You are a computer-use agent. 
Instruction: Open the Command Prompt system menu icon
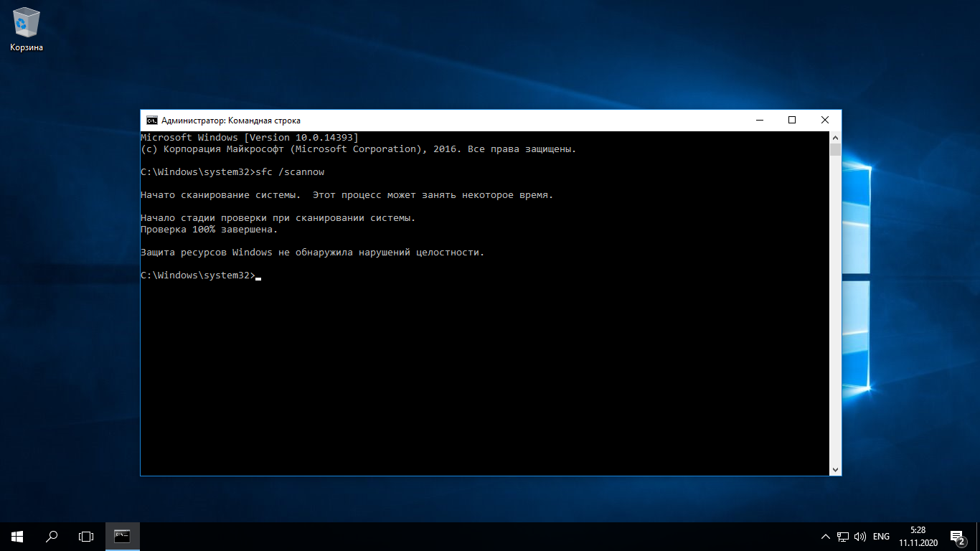pos(152,121)
